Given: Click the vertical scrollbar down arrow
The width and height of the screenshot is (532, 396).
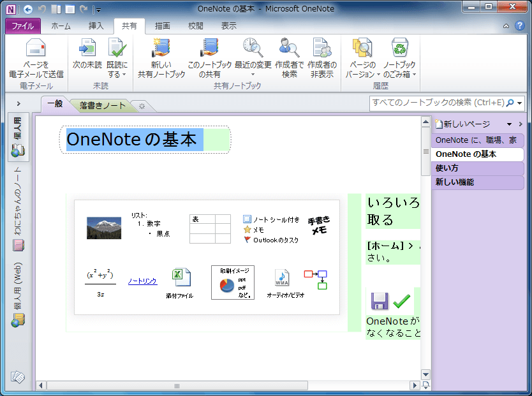Looking at the screenshot, I should 425,375.
